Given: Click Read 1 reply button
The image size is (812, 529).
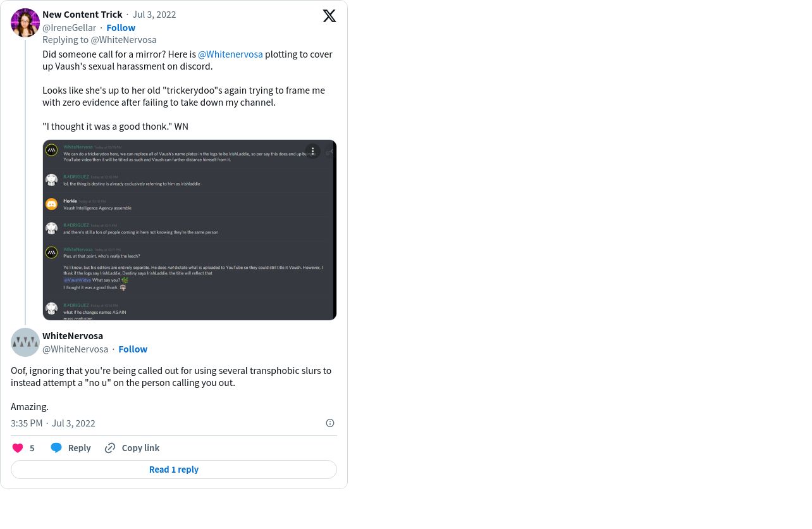Looking at the screenshot, I should pyautogui.click(x=174, y=470).
